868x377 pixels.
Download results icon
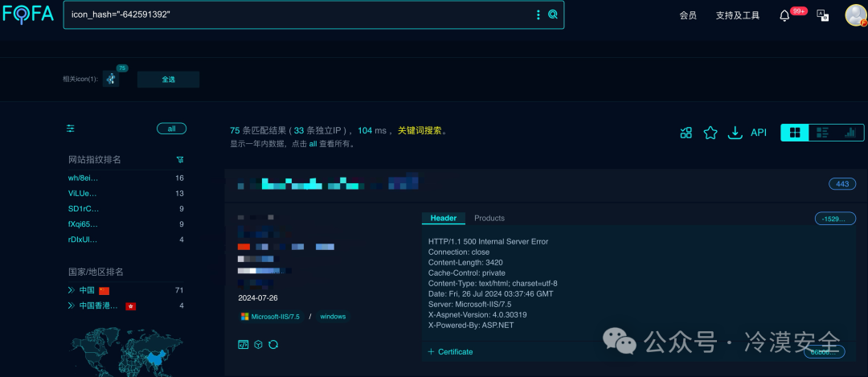point(735,133)
